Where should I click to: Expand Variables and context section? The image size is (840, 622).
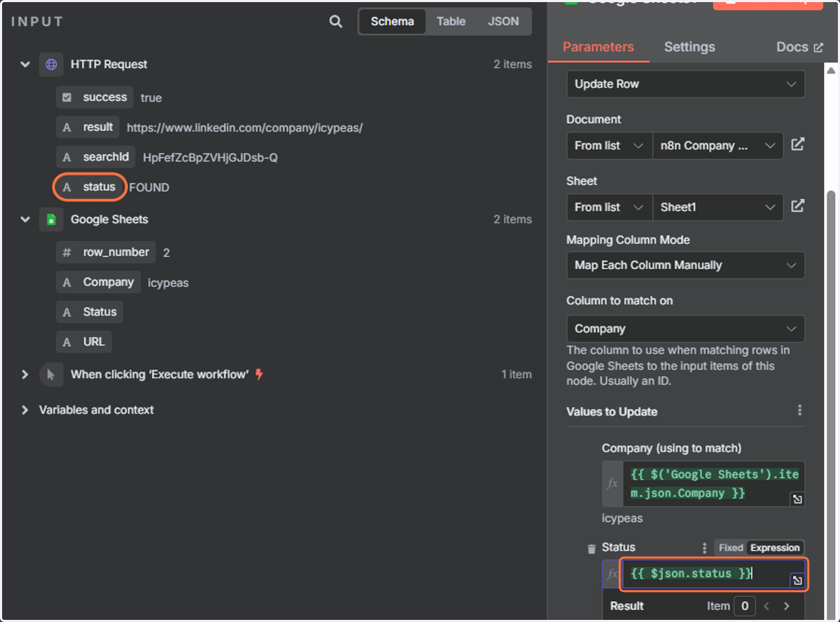25,410
